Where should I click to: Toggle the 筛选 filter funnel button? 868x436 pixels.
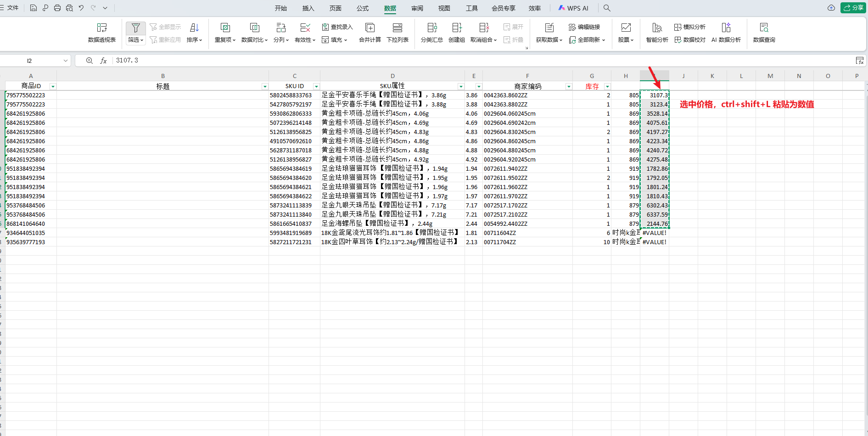click(135, 28)
